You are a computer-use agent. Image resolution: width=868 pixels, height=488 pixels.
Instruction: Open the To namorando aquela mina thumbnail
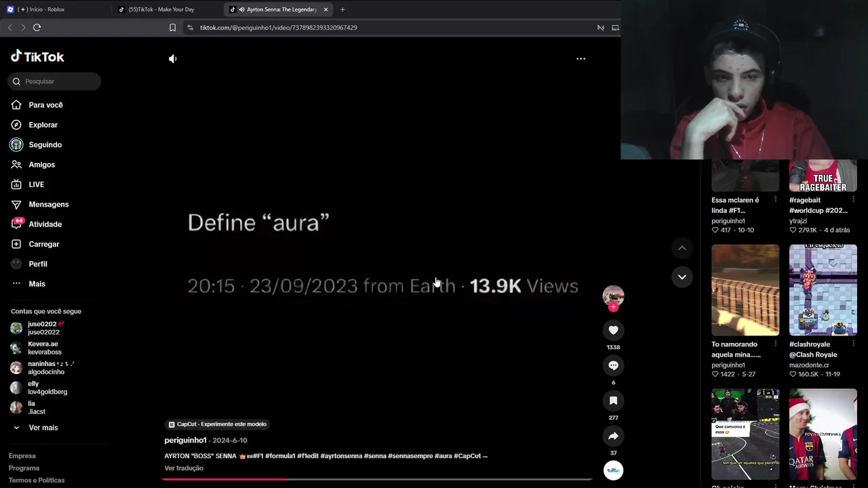pyautogui.click(x=745, y=290)
